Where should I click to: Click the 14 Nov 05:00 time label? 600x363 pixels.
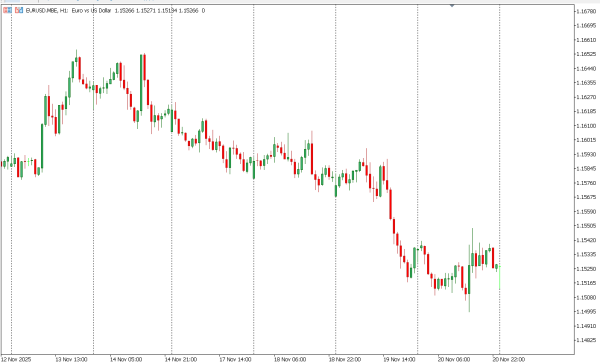point(126,360)
